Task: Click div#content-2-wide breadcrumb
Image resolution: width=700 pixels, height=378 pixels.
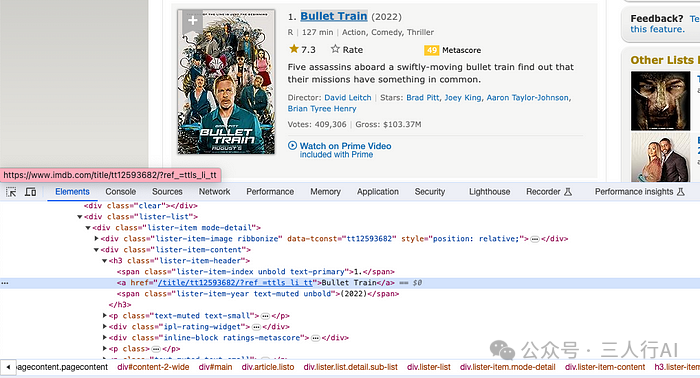Action: coord(153,367)
